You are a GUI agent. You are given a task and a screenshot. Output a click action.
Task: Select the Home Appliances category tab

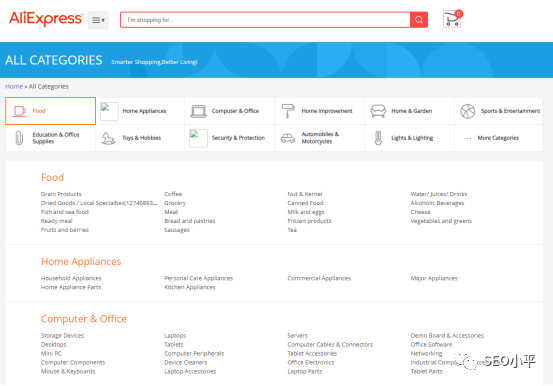coord(140,111)
